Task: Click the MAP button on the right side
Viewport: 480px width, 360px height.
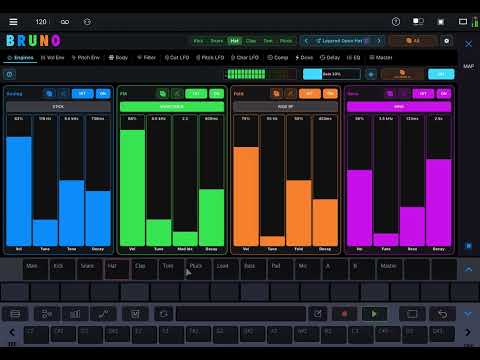Action: (x=468, y=66)
